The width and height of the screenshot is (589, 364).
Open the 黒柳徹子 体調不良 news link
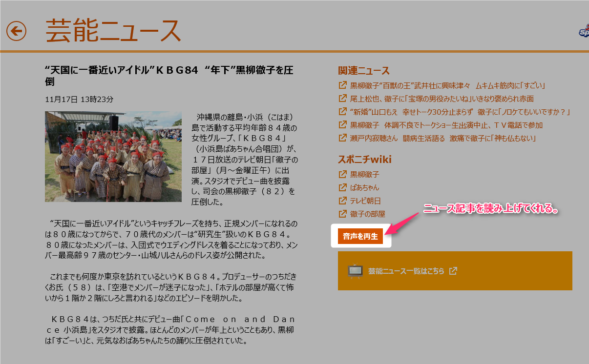pyautogui.click(x=446, y=125)
